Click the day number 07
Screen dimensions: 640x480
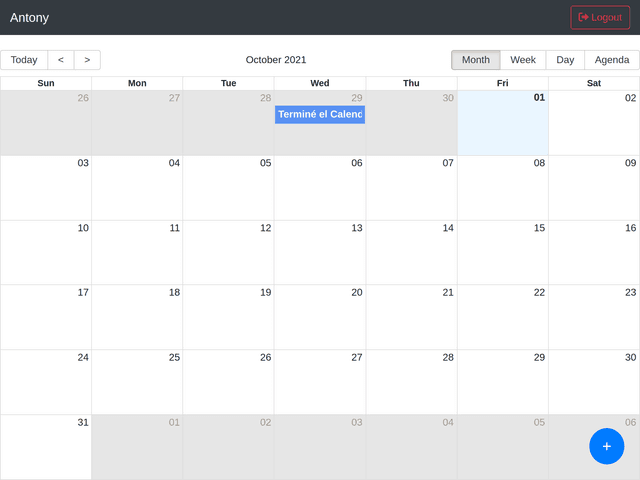(x=448, y=163)
